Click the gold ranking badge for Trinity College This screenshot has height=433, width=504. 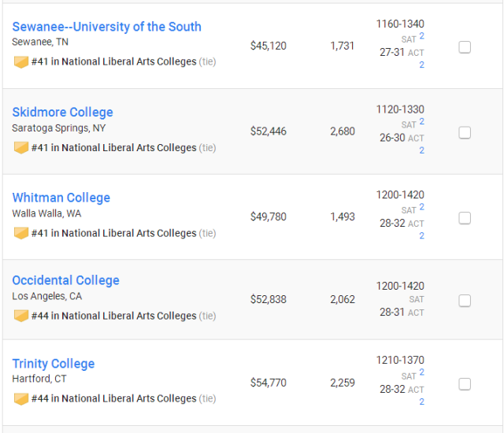click(21, 399)
